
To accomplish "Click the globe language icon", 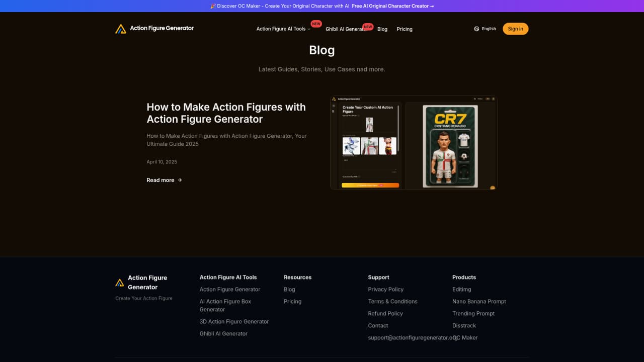I will click(476, 29).
